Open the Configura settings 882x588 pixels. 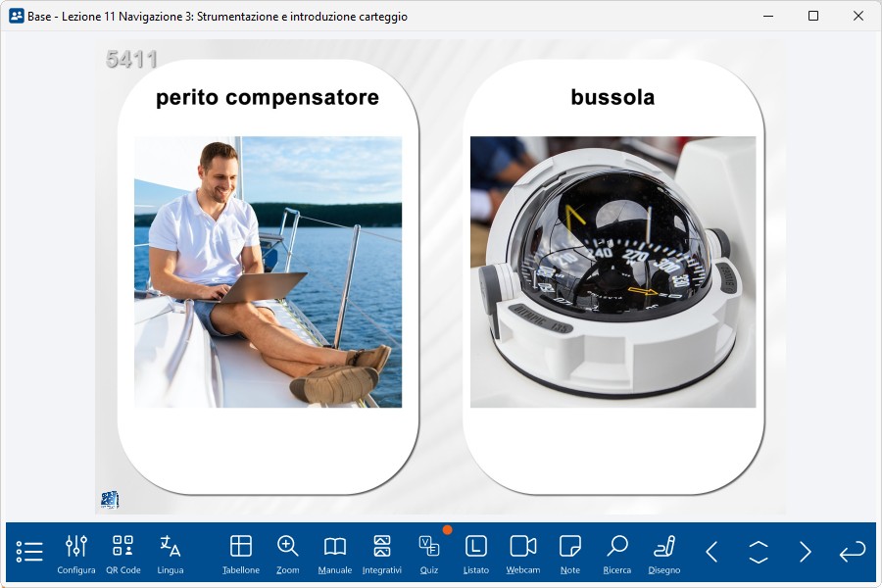coord(76,553)
